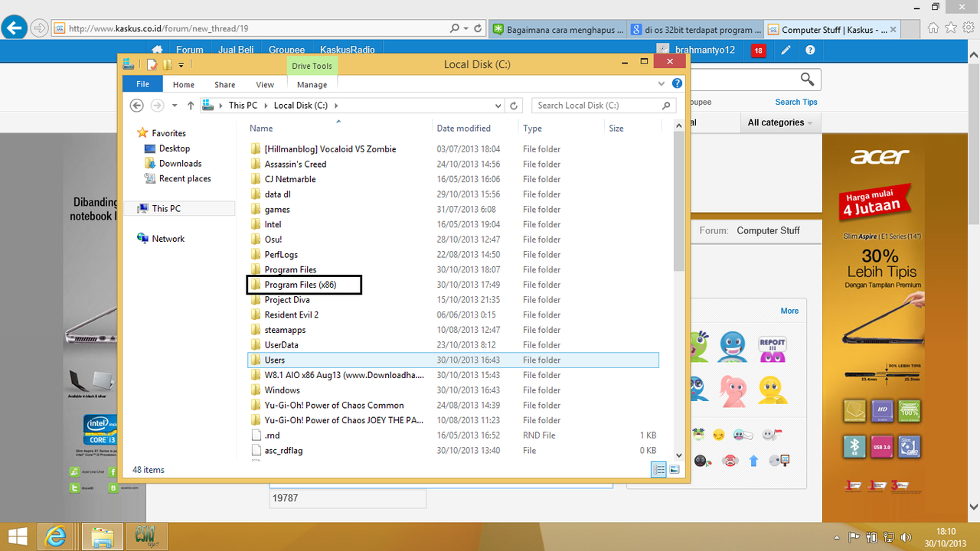Click Internet Explorer refresh icon in address bar

[x=479, y=28]
